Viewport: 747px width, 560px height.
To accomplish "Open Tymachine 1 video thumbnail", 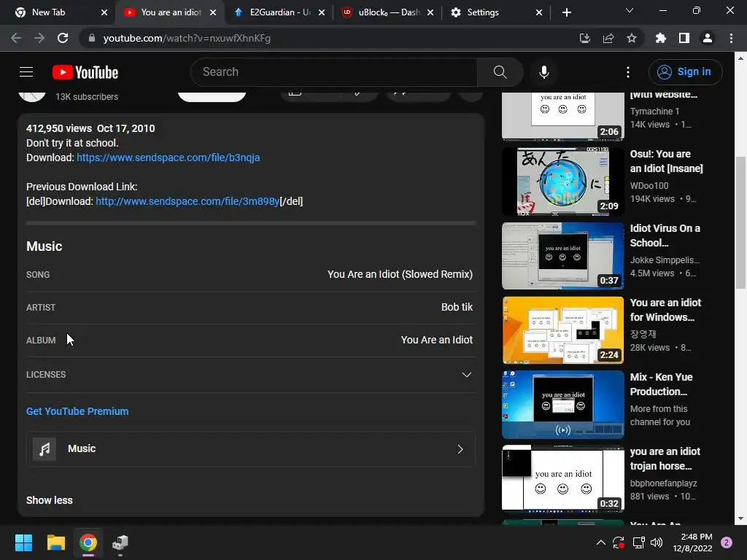I will click(x=563, y=116).
